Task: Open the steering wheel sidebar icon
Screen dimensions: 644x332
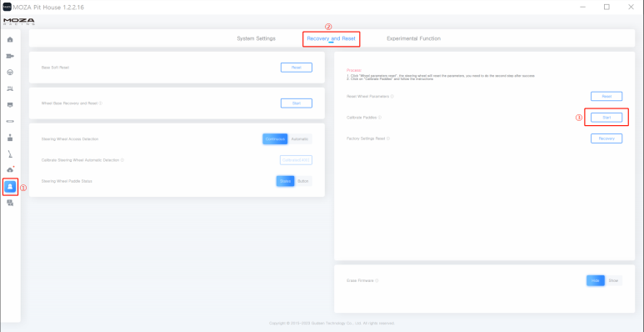Action: click(10, 72)
